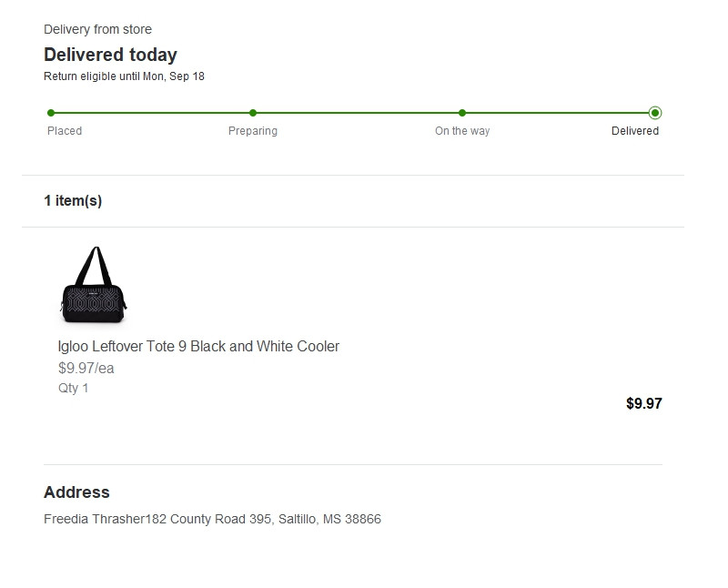
Task: Open the Igloo cooler product thumbnail
Action: click(x=94, y=285)
